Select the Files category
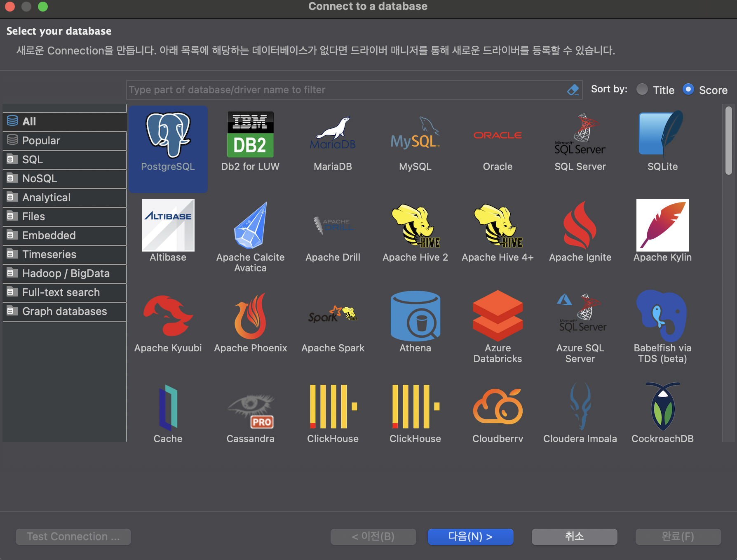Image resolution: width=737 pixels, height=560 pixels. pyautogui.click(x=65, y=216)
